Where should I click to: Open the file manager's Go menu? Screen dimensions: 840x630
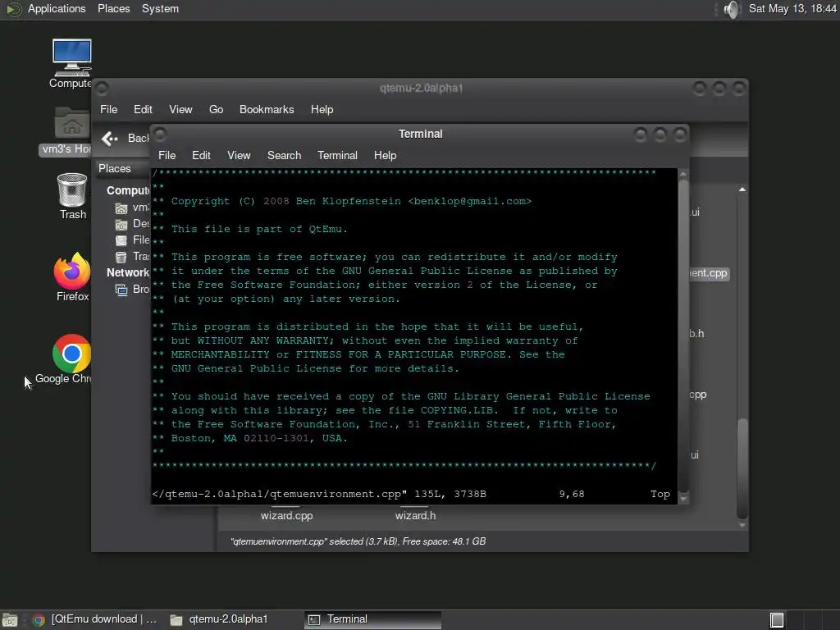[x=216, y=109]
